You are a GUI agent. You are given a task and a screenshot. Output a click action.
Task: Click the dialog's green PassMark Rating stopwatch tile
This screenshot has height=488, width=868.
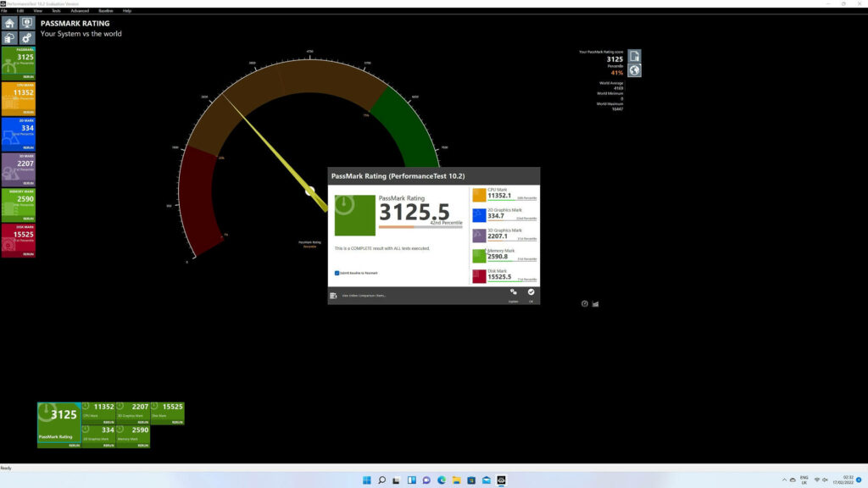coord(355,215)
